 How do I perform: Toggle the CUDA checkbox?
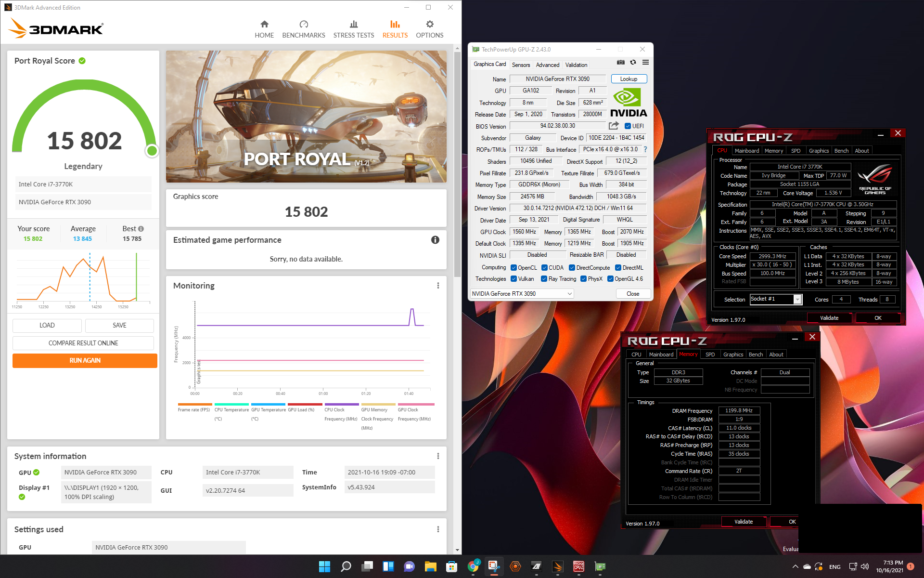(x=544, y=268)
